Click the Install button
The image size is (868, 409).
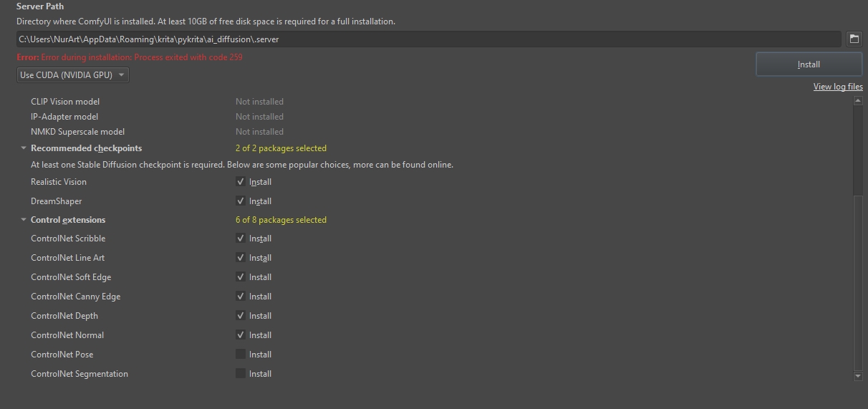click(x=809, y=64)
